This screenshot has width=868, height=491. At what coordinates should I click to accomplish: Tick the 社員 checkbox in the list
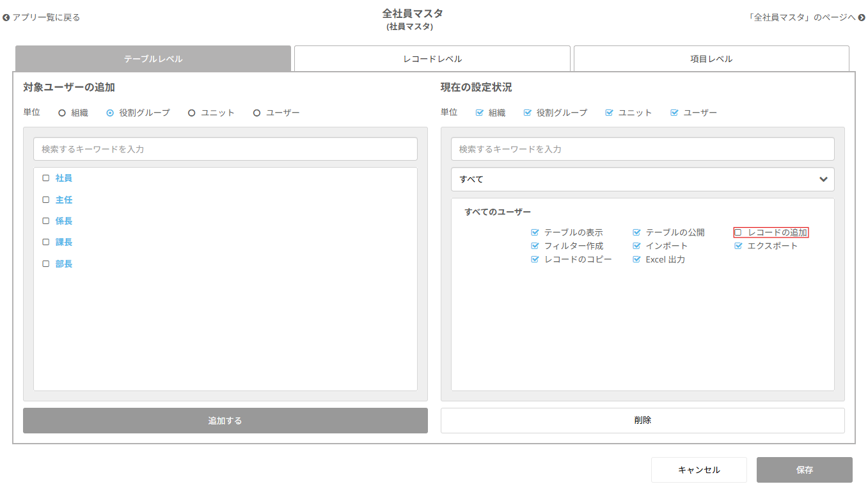[46, 178]
